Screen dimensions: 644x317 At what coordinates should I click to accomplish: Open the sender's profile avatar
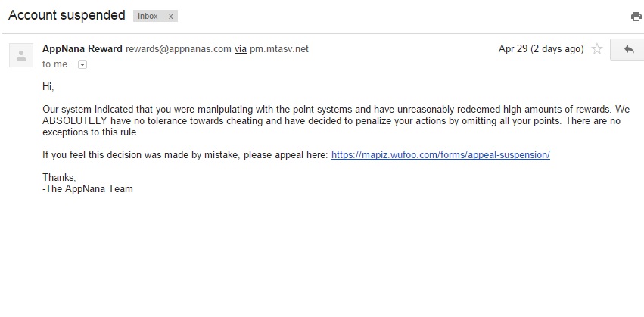tap(20, 55)
